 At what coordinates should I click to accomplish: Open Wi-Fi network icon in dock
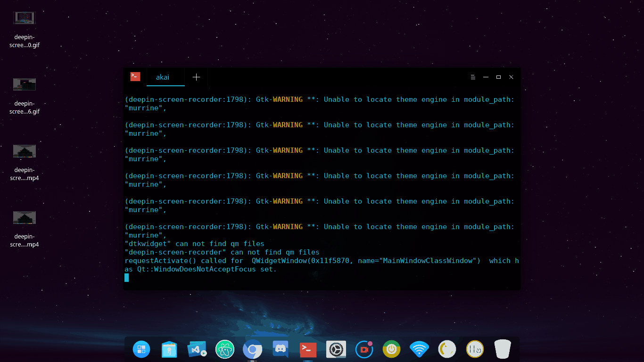pyautogui.click(x=419, y=349)
